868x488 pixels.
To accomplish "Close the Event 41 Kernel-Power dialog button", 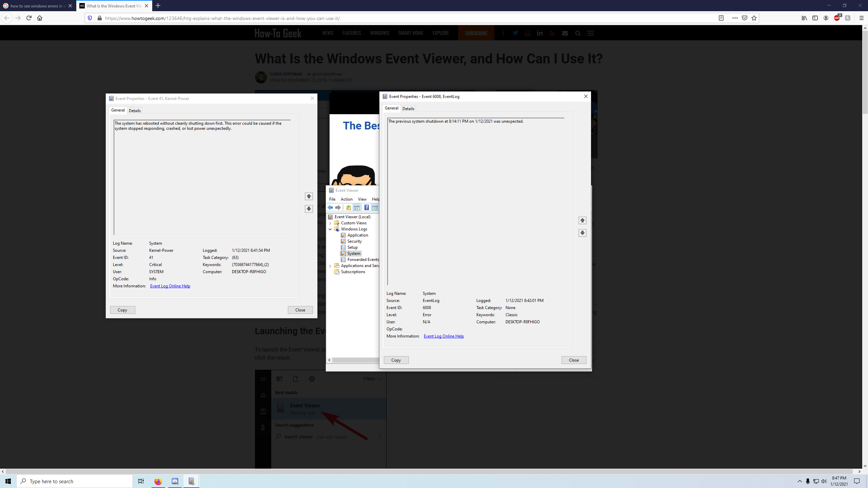I will point(300,310).
